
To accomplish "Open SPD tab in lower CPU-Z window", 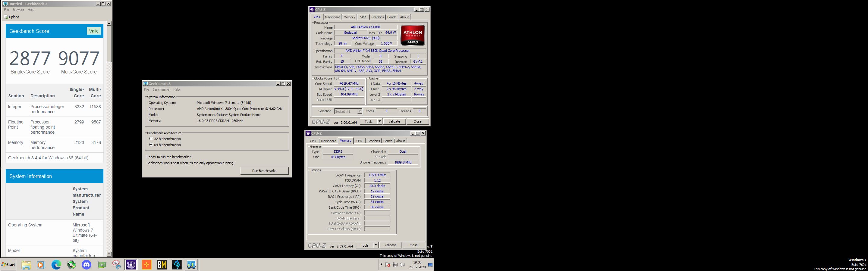I will pyautogui.click(x=359, y=141).
